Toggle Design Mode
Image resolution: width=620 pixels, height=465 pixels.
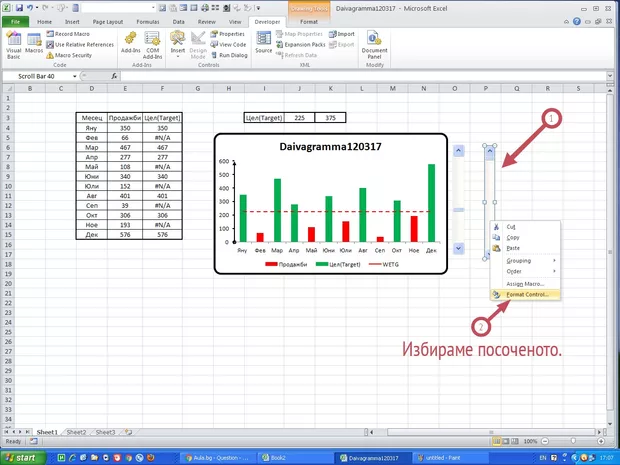tap(198, 45)
